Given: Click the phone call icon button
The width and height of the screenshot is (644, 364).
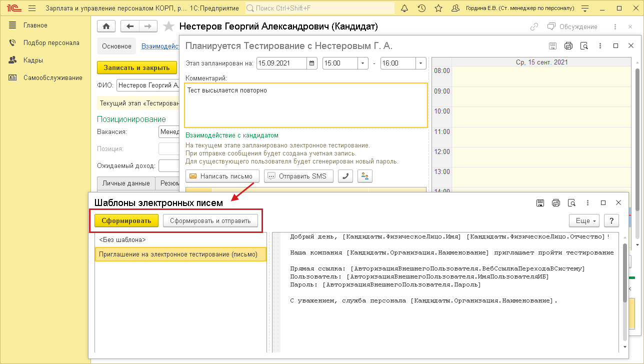Looking at the screenshot, I should [x=345, y=176].
